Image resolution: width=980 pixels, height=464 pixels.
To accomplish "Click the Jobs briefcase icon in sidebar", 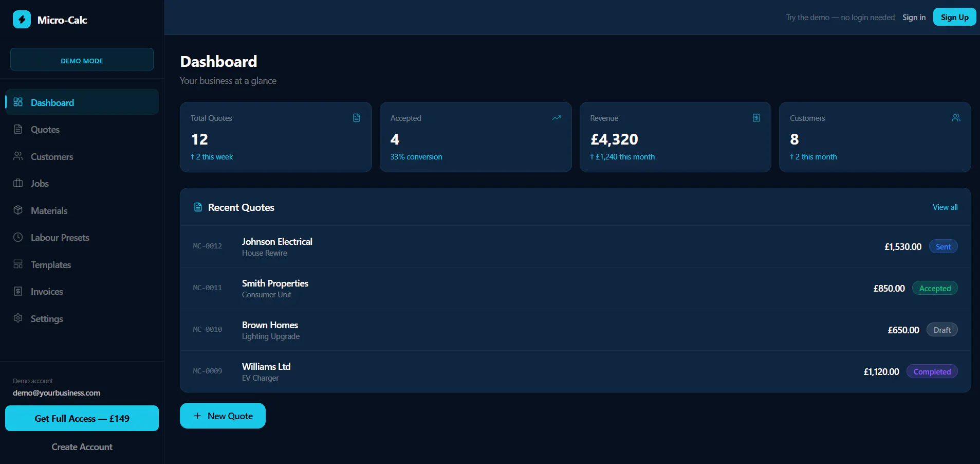I will (18, 183).
